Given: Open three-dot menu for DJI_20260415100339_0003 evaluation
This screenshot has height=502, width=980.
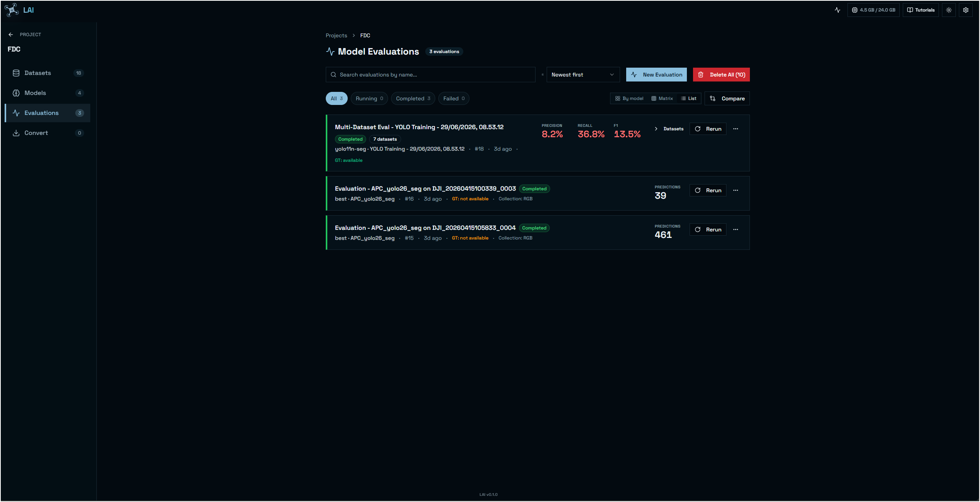Looking at the screenshot, I should coord(736,190).
